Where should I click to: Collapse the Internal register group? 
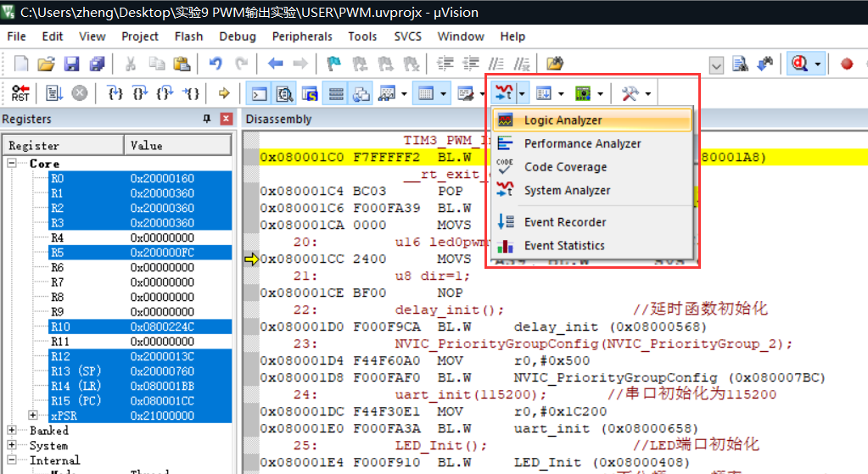[12, 460]
